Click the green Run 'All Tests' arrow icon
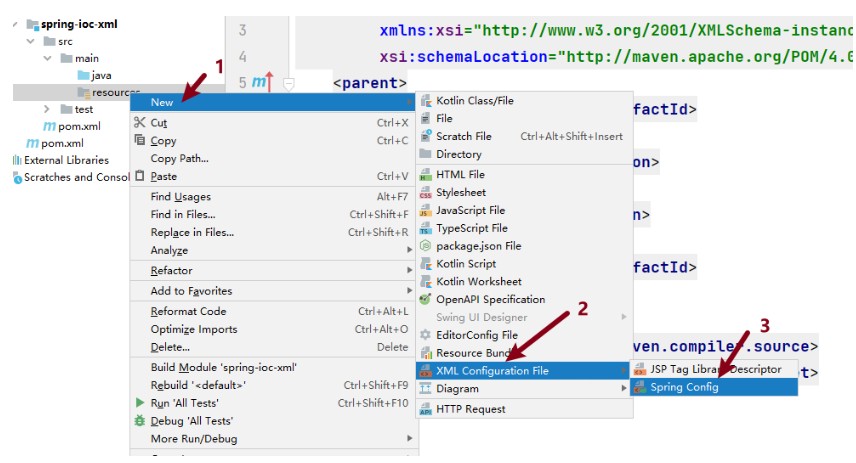This screenshot has height=463, width=856. click(x=140, y=402)
